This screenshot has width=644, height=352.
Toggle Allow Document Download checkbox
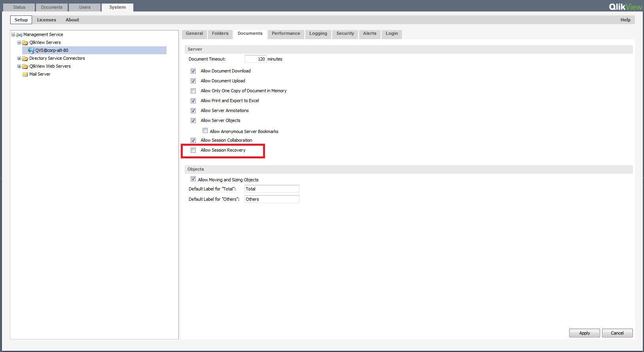pyautogui.click(x=193, y=71)
